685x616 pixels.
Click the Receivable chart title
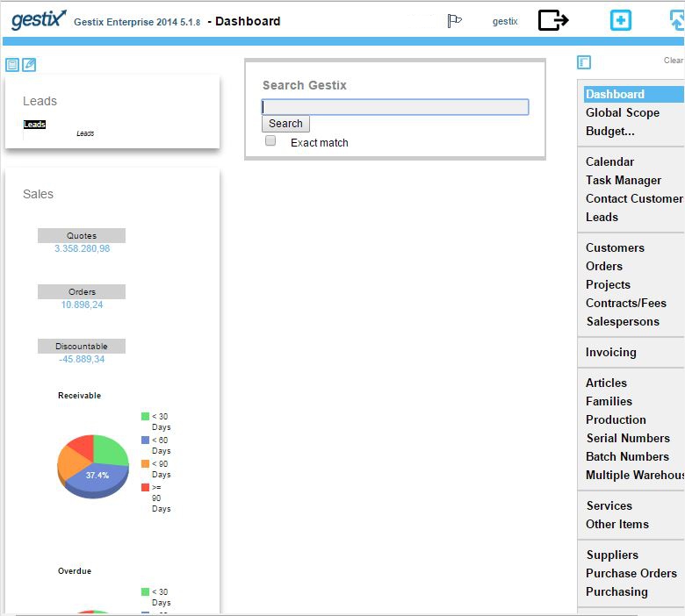(x=80, y=396)
